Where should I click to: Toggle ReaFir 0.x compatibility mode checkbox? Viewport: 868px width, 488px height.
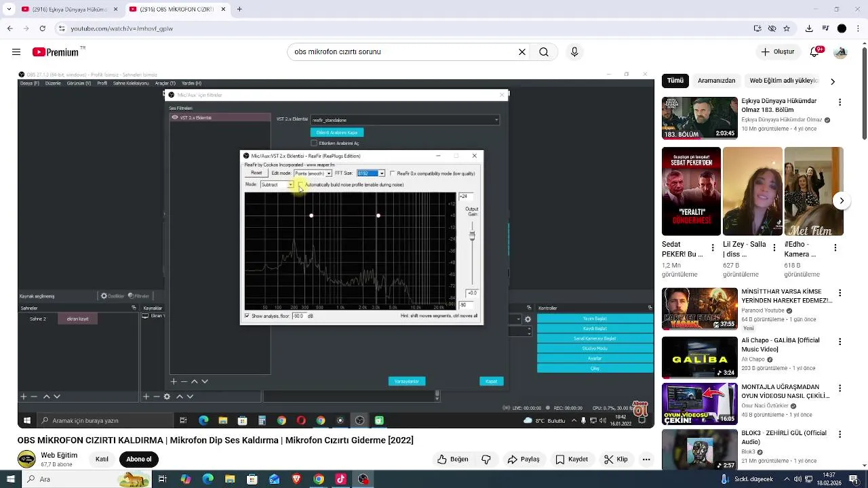click(x=393, y=174)
